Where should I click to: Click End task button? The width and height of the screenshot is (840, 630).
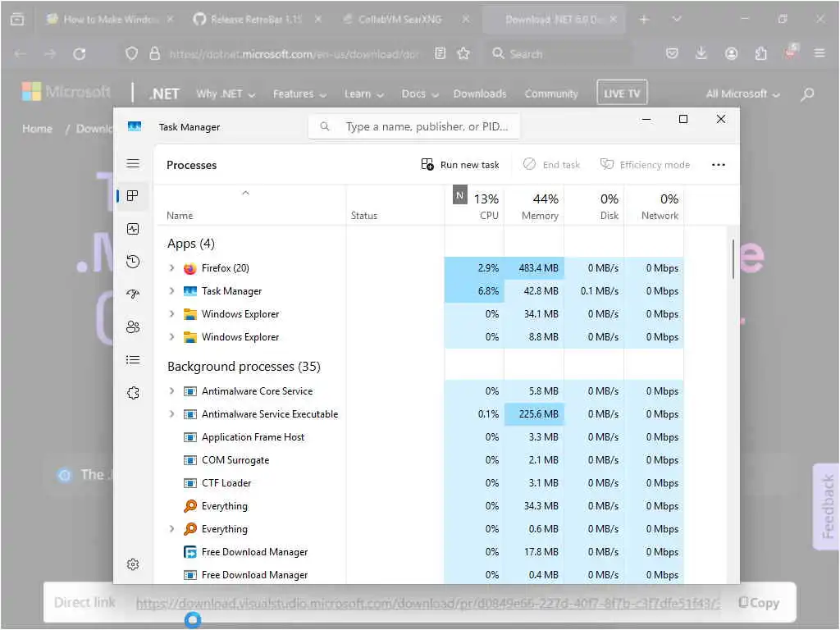point(552,164)
